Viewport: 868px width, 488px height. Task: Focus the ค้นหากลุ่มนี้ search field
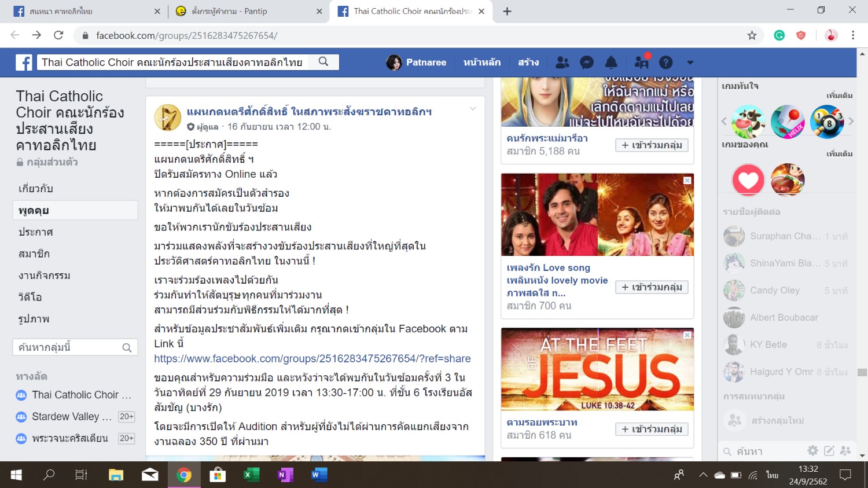click(75, 347)
